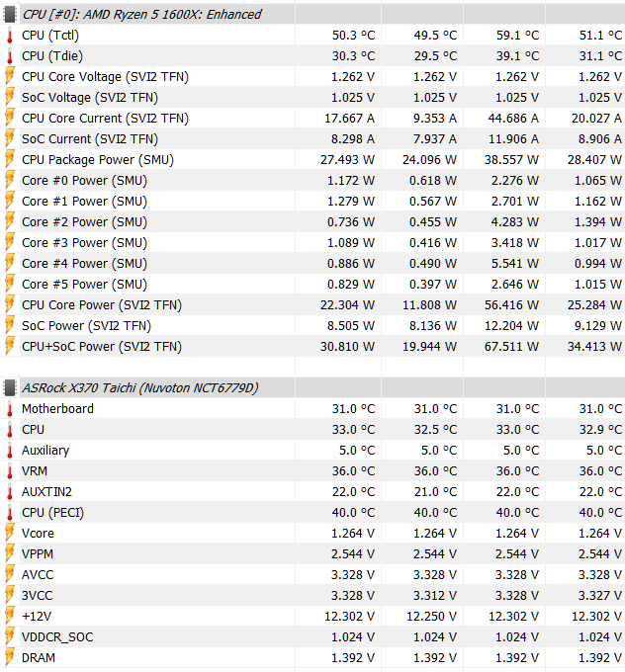625x672 pixels.
Task: Click lightning icon for Core #0 Power
Action: coord(10,181)
